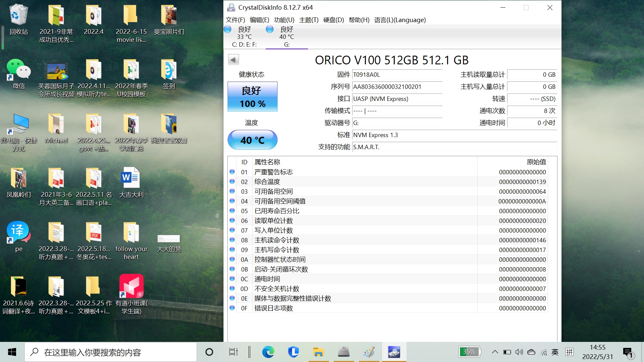Image resolution: width=644 pixels, height=362 pixels.
Task: Click the UASP (NVM Express) interface field
Action: [397, 99]
